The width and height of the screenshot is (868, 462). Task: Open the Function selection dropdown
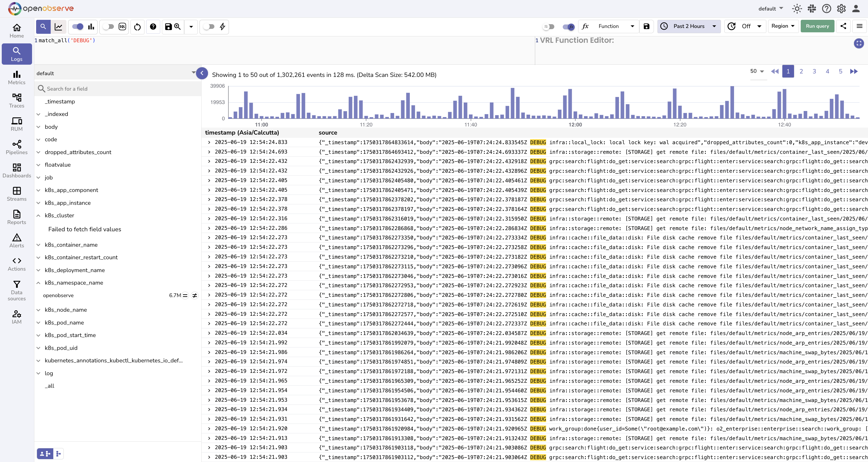609,26
